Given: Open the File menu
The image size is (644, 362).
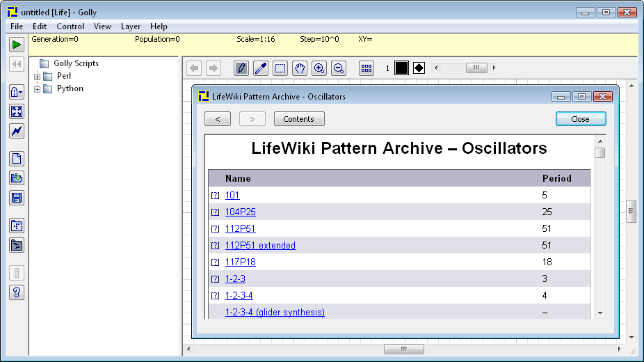Looking at the screenshot, I should pyautogui.click(x=17, y=26).
